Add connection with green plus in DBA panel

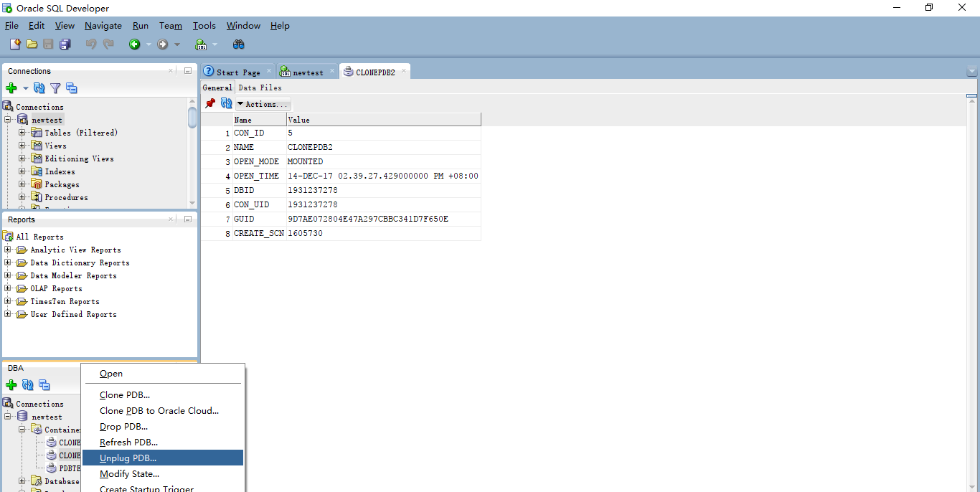pos(11,385)
